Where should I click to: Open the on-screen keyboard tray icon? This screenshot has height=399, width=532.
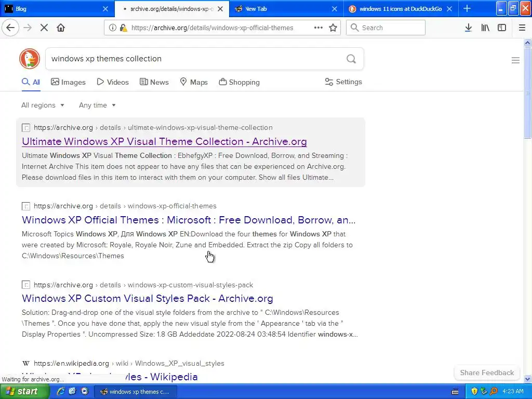[x=455, y=392]
